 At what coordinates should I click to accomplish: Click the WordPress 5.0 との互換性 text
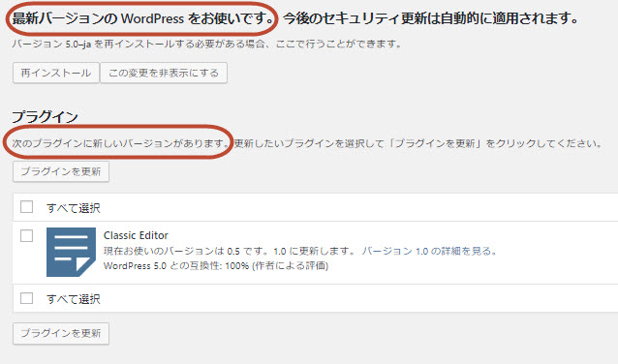tap(216, 266)
